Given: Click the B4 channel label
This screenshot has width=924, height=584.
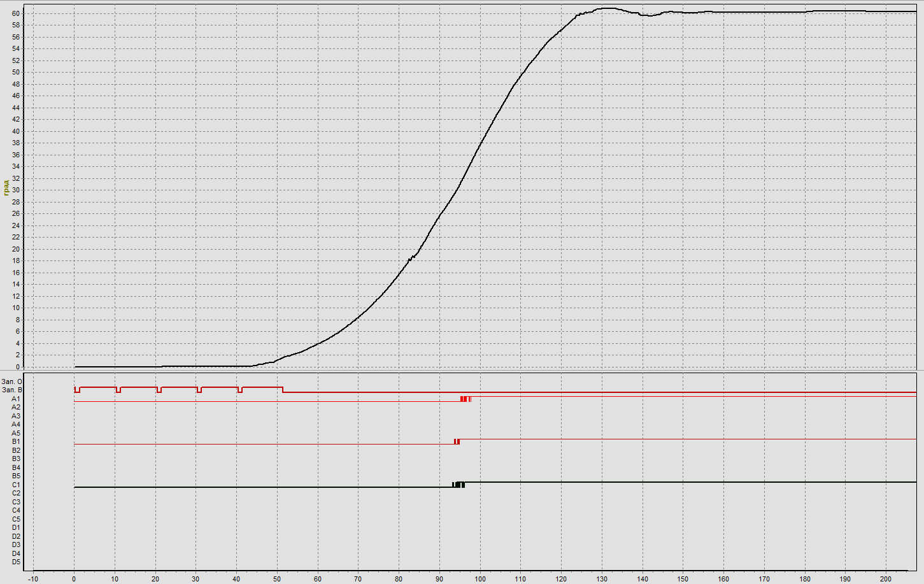Looking at the screenshot, I should pos(16,467).
